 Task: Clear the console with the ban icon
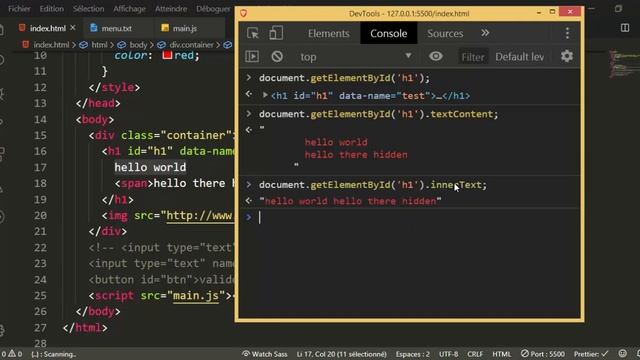277,56
